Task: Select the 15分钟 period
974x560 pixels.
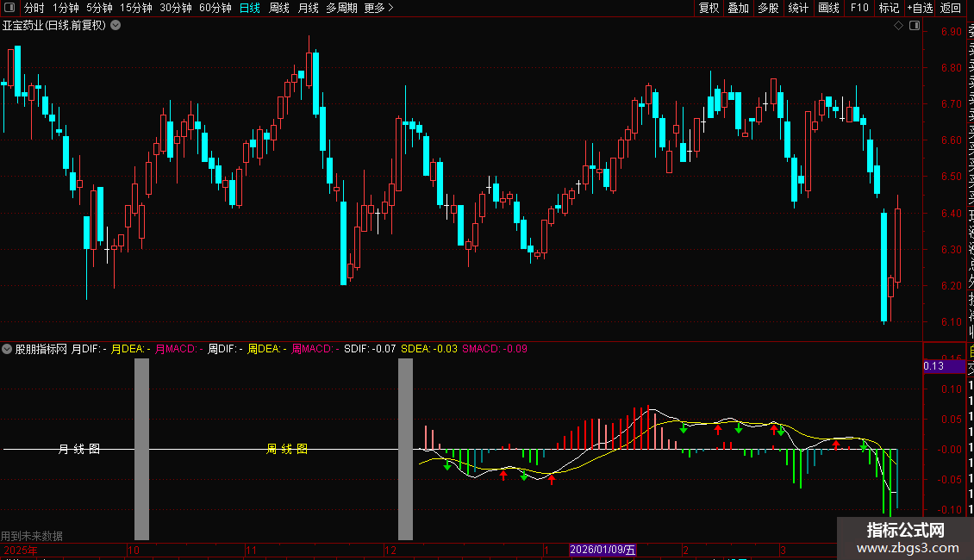Action: 136,8
